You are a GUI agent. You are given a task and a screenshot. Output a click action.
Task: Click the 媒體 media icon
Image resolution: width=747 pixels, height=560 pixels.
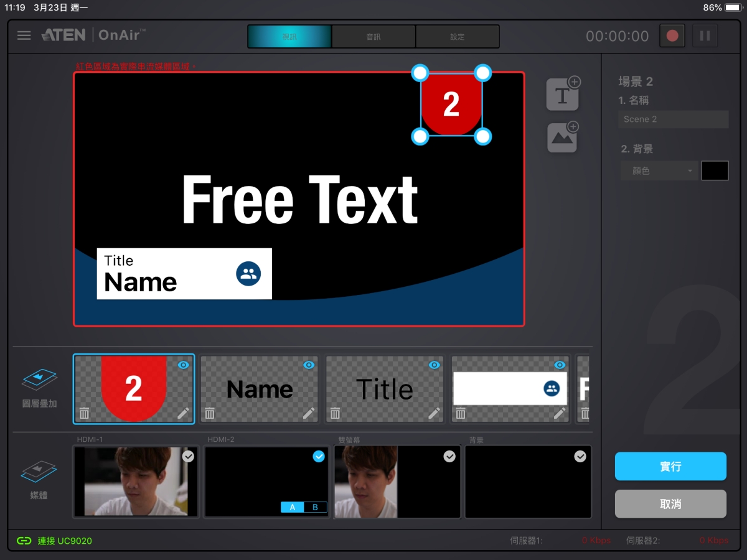pyautogui.click(x=39, y=471)
